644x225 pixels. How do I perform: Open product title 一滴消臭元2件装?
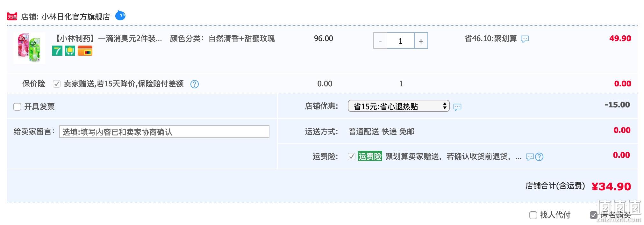(x=108, y=39)
